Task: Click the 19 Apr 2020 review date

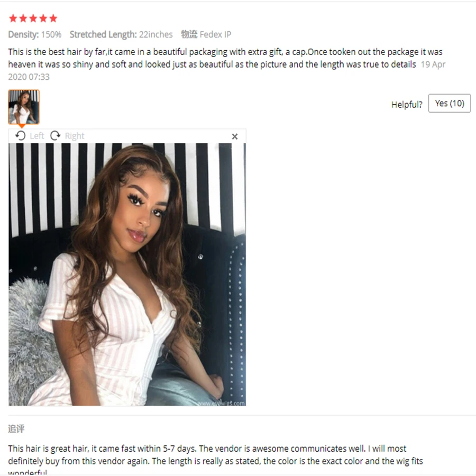Action: click(x=226, y=70)
